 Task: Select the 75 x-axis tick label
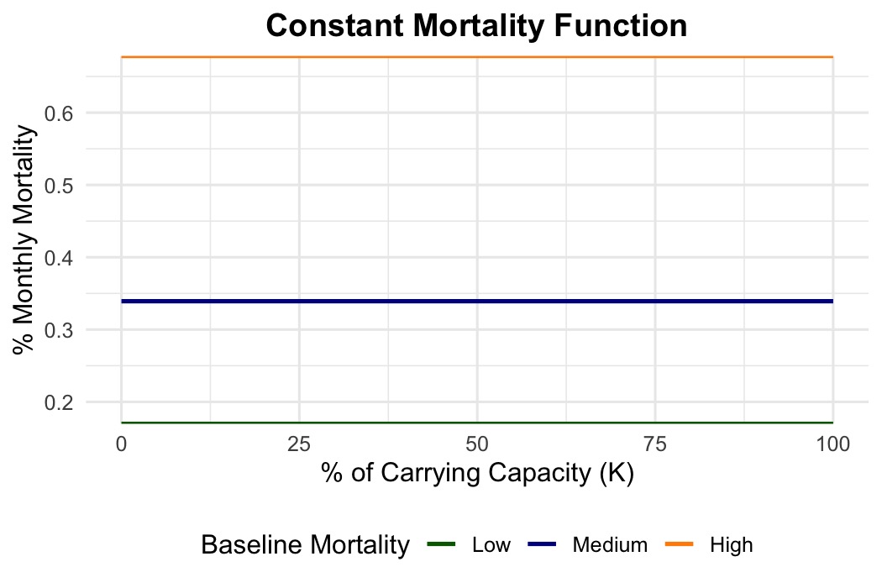click(x=654, y=444)
